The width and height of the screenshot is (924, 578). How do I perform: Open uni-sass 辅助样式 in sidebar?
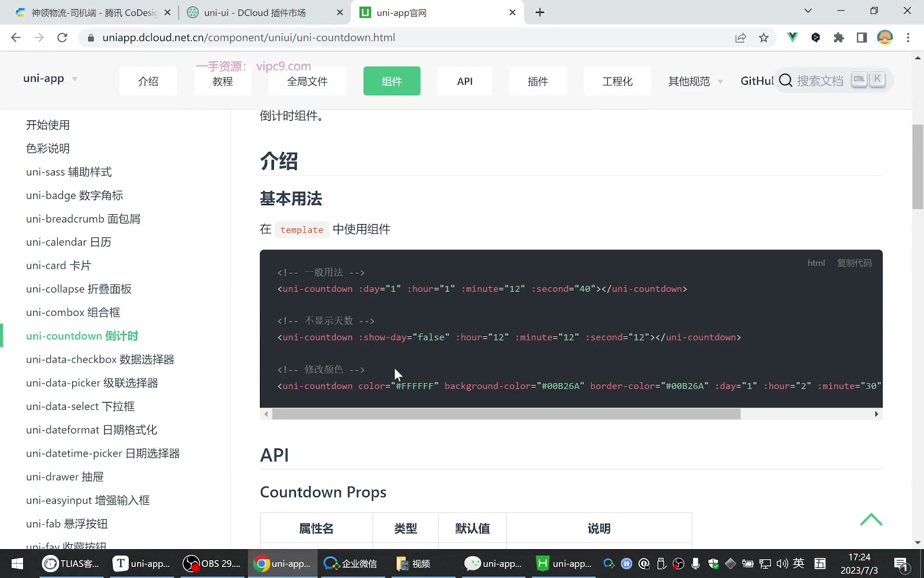pyautogui.click(x=69, y=172)
